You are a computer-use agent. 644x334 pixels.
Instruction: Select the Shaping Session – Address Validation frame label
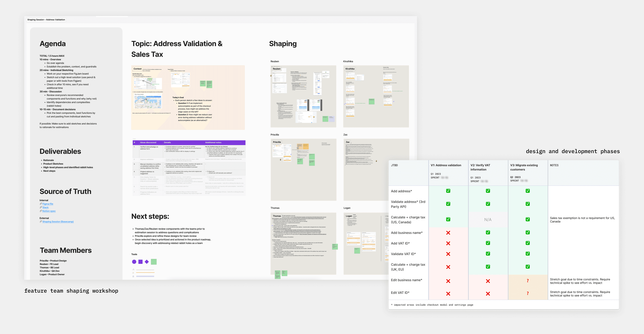click(x=46, y=19)
